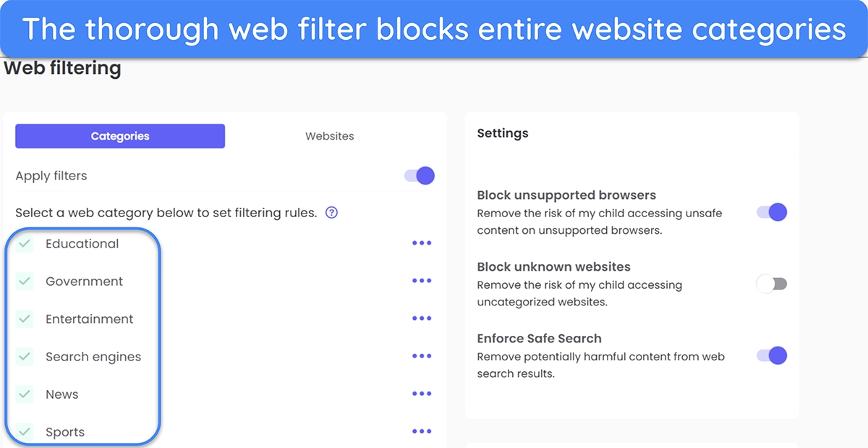
Task: Switch to the Websites tab
Action: pos(330,136)
